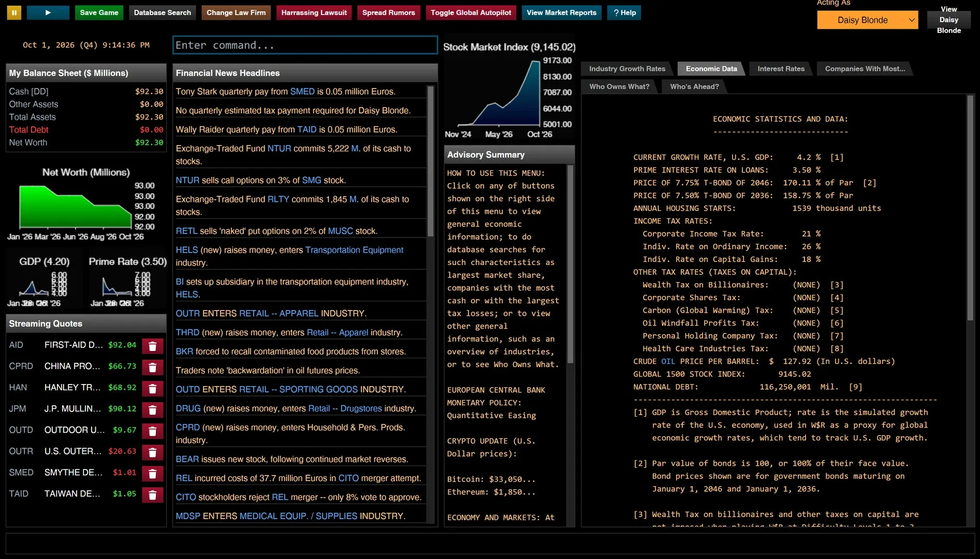Click the yellow pause button

(x=14, y=12)
